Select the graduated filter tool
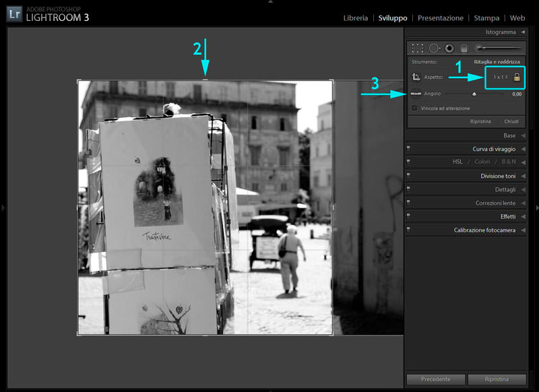Viewport: 539px width, 392px height. 464,48
